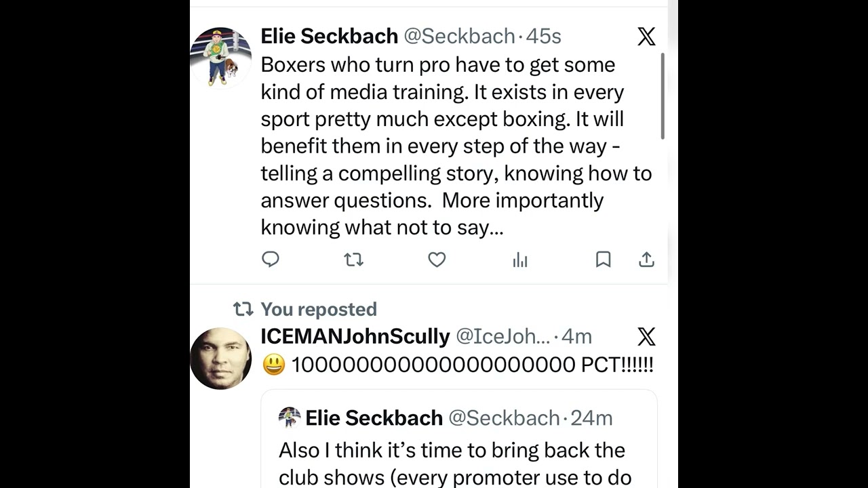
Task: Open Elie Seckbach's profile picture
Action: 220,58
